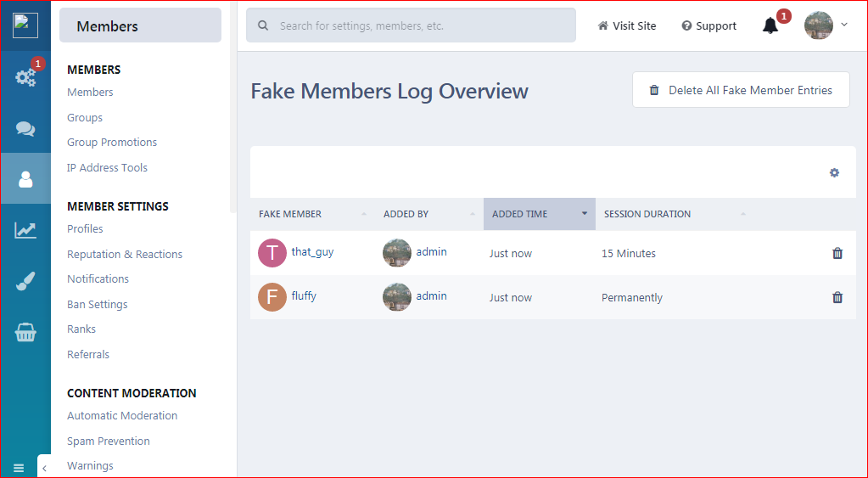The height and width of the screenshot is (478, 868).
Task: Open the Community speech bubbles section
Action: 25,128
